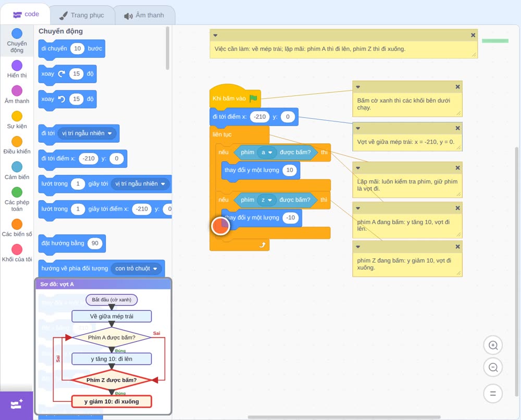Click the -10 value in the thay đổi y block
The height and width of the screenshot is (420, 521).
(291, 218)
